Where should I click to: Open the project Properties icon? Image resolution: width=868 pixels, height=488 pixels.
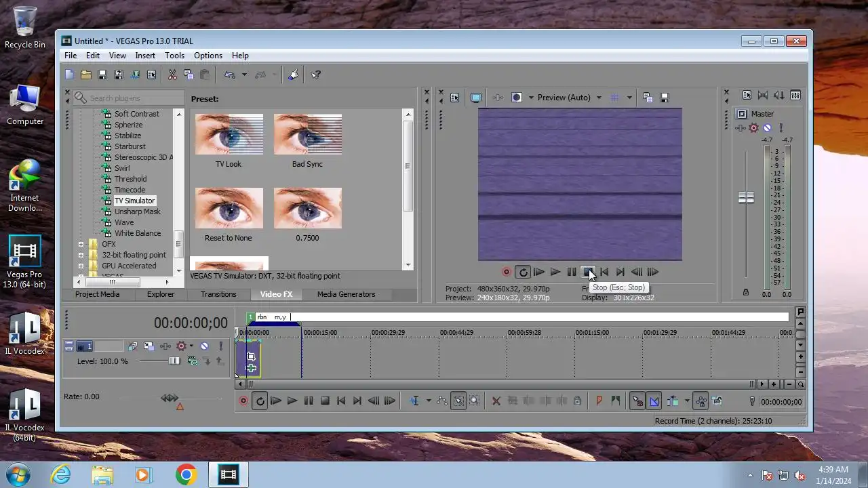[151, 75]
